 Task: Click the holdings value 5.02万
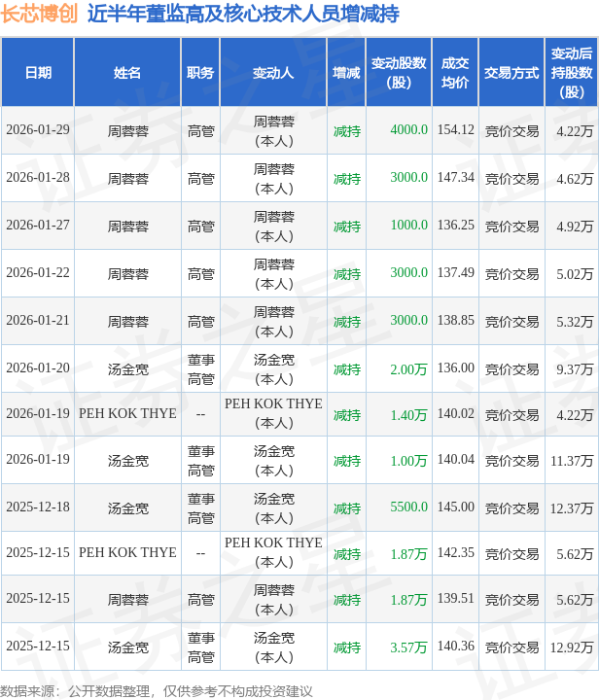[x=575, y=274]
